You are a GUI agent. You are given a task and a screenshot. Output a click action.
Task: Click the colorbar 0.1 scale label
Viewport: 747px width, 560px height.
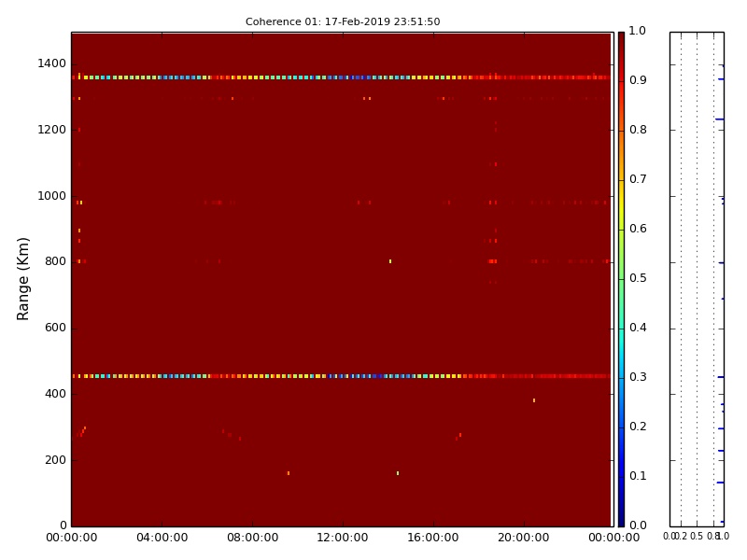638,476
